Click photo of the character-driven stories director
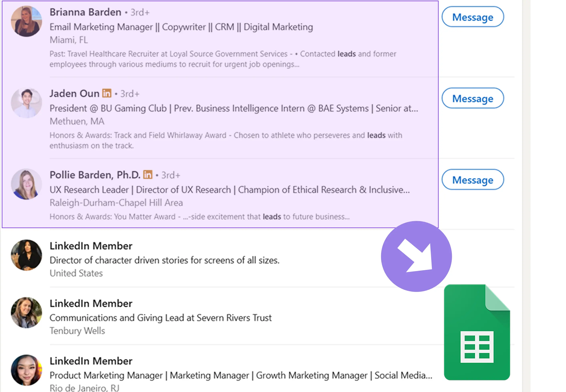The height and width of the screenshot is (392, 566). tap(26, 255)
